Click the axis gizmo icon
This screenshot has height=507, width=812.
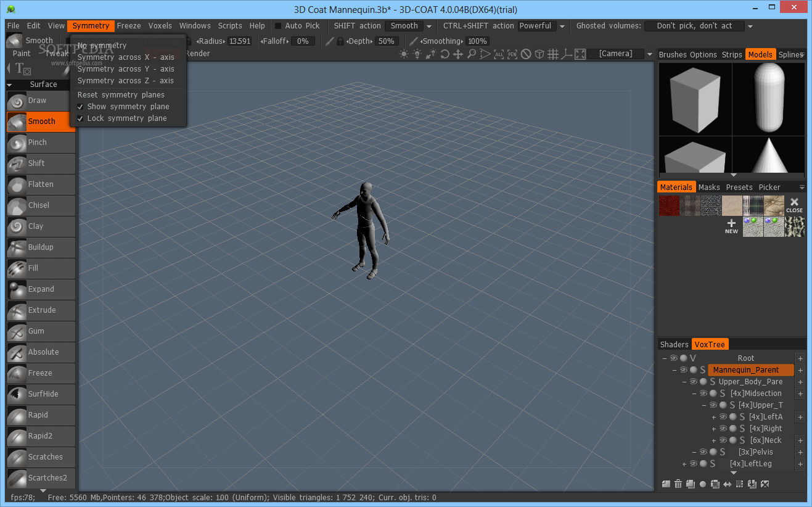tap(567, 54)
